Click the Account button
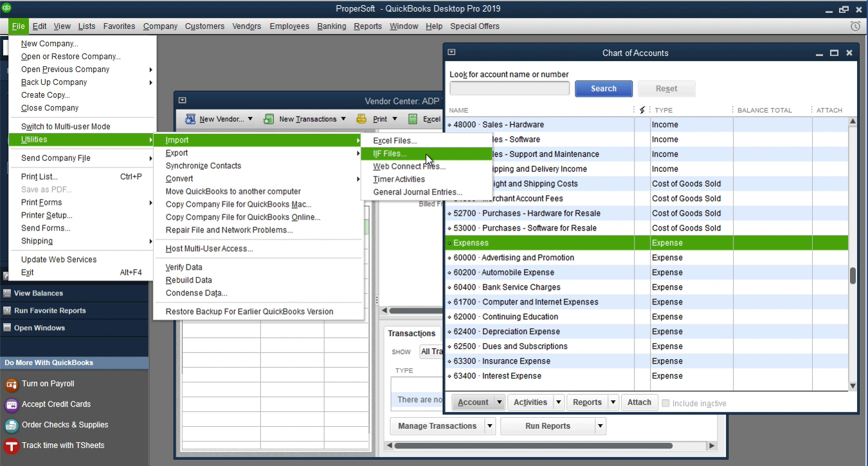 coord(473,402)
